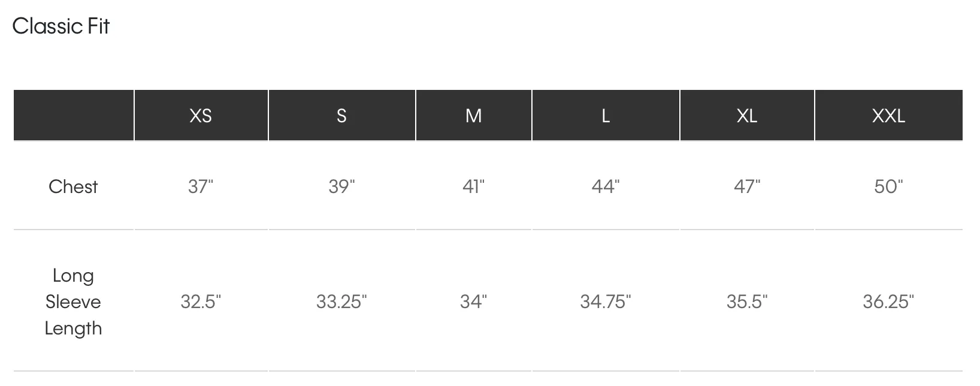The height and width of the screenshot is (386, 980).
Task: Click the 41" chest measurement
Action: coord(473,186)
